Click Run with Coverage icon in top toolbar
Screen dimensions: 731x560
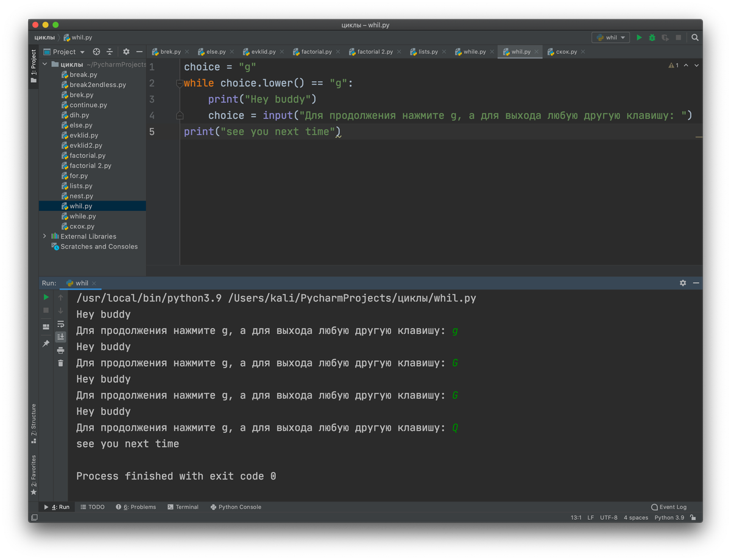(x=665, y=38)
